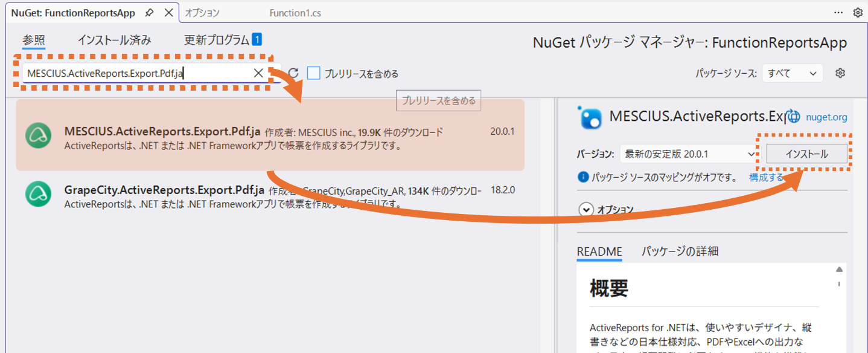Open the Function1.cs tab
This screenshot has width=868, height=353.
[x=295, y=13]
